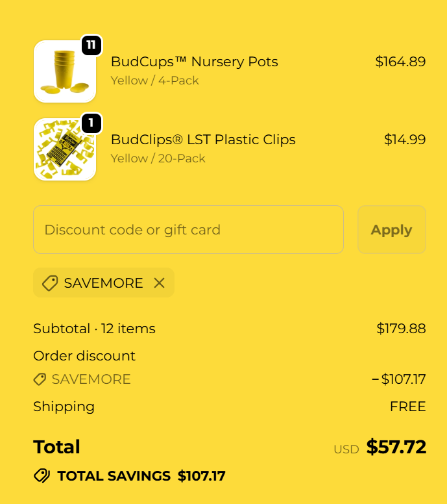
Task: Open the BudClips LST Plastic Clips image
Action: tap(65, 149)
